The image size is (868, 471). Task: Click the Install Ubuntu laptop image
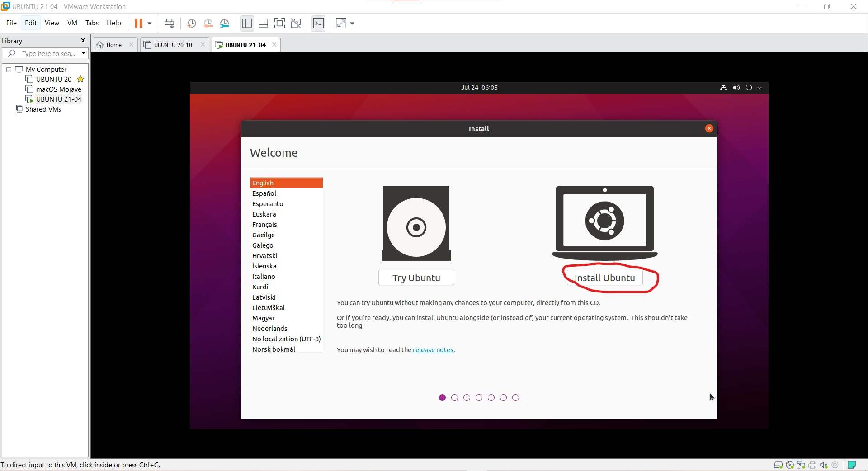point(604,223)
